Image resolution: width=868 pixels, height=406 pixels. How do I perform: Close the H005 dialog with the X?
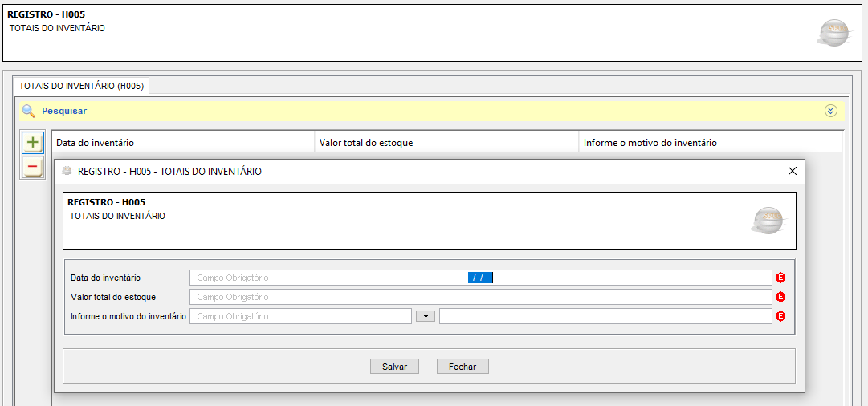click(792, 171)
